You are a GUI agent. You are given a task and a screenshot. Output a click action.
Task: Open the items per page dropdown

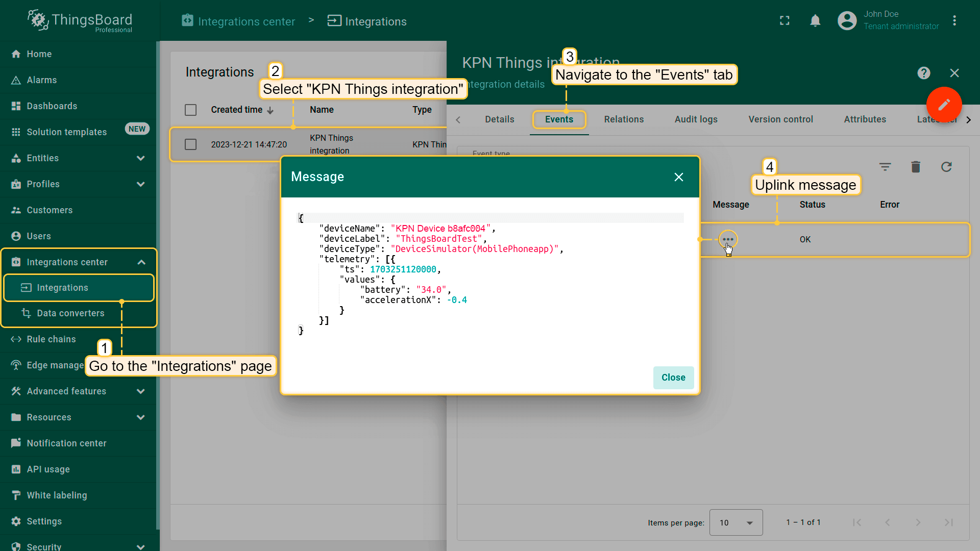coord(736,522)
